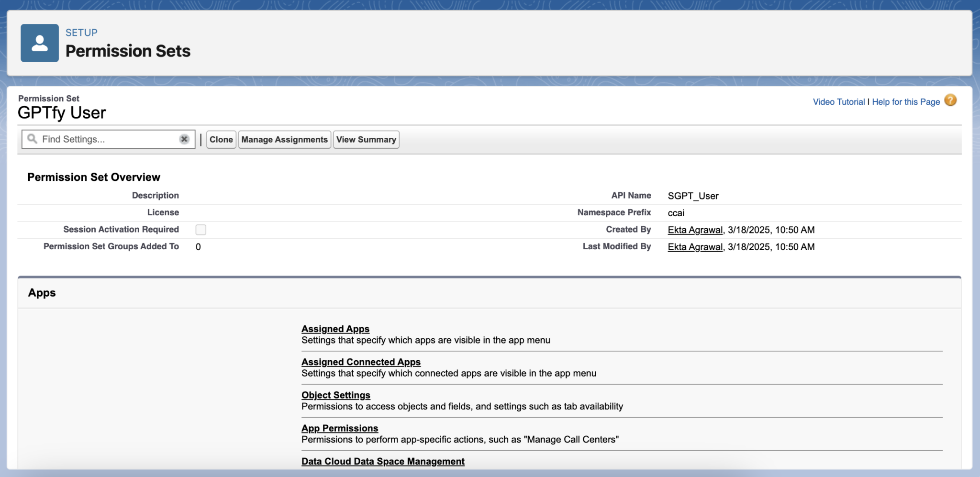Screen dimensions: 980x477
Task: Clear the Find Settings search box
Action: click(184, 139)
